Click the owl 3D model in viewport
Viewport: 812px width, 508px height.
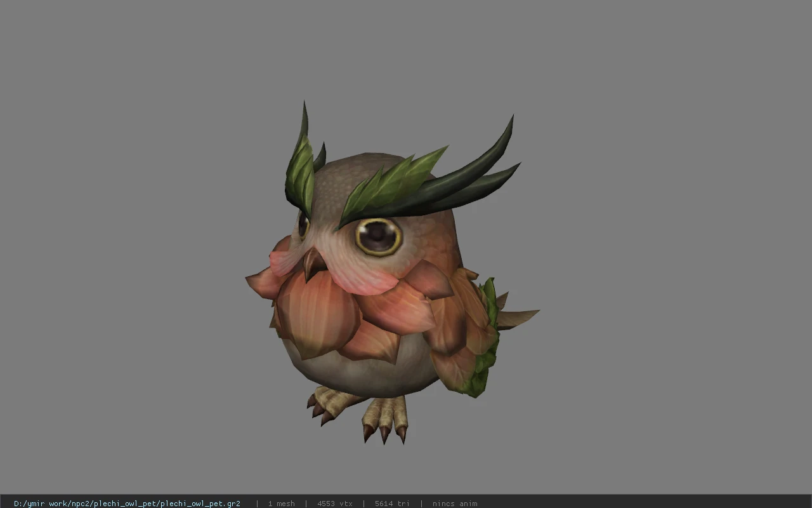tap(392, 273)
